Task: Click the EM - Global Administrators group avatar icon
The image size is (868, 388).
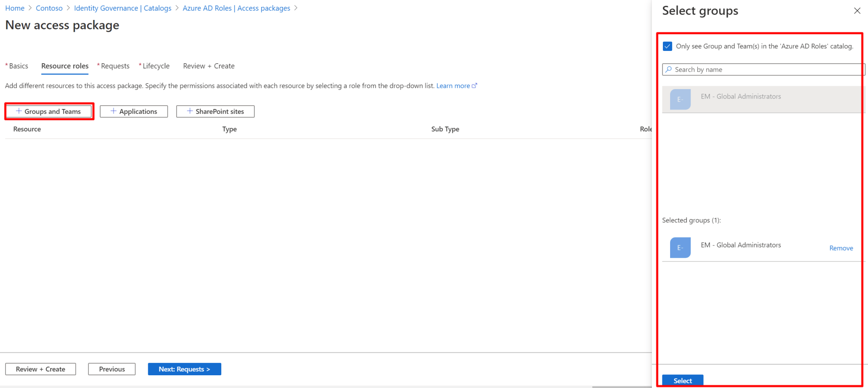Action: (680, 99)
